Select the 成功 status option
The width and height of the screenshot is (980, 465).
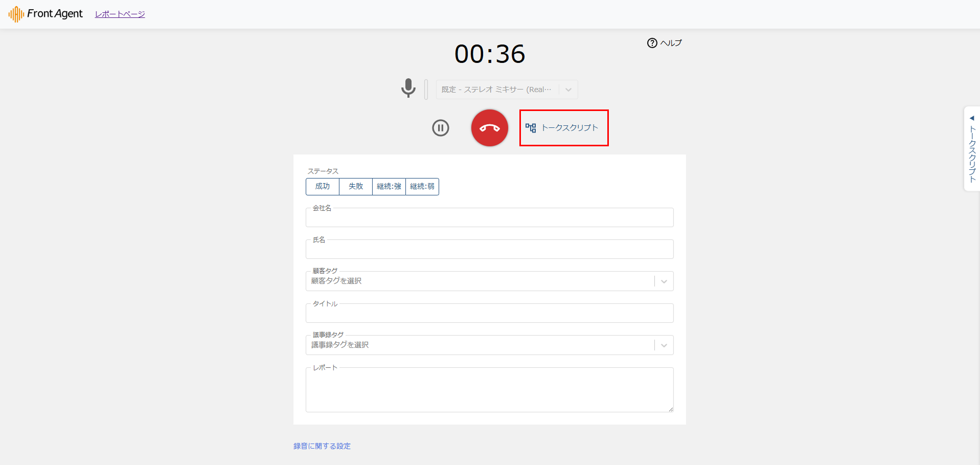coord(323,187)
